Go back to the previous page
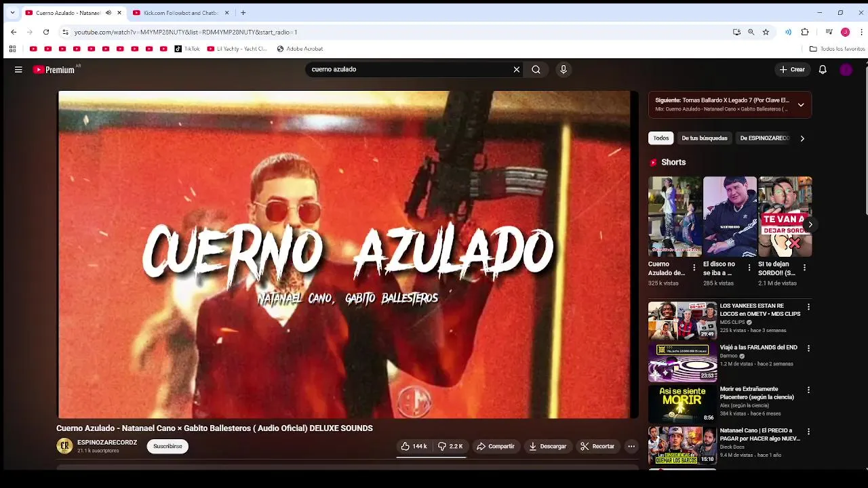 coord(14,32)
